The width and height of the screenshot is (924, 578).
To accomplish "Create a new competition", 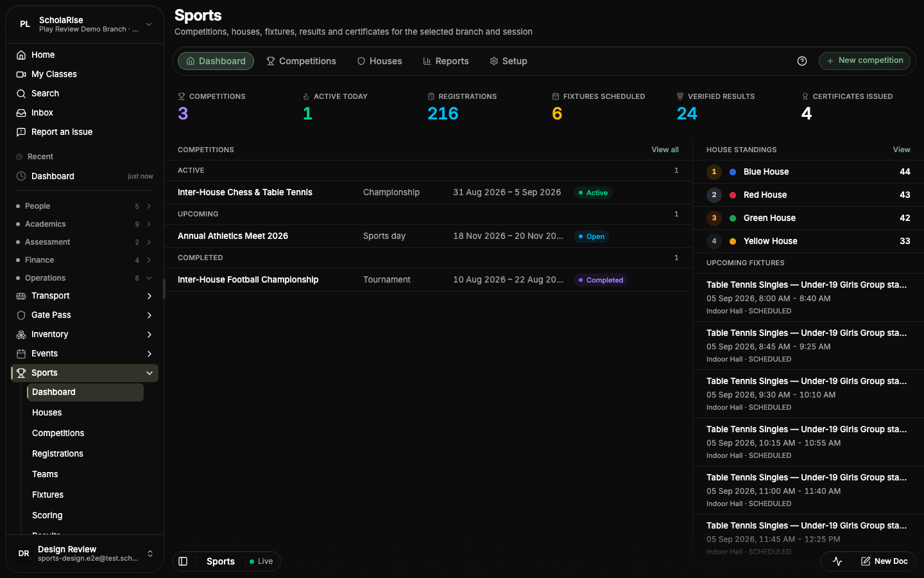I will pos(864,60).
